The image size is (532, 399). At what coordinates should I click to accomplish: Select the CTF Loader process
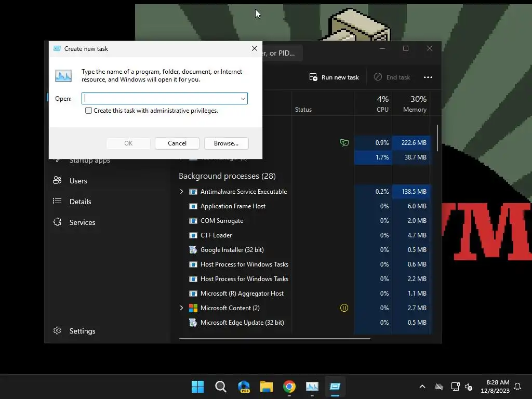304,235
